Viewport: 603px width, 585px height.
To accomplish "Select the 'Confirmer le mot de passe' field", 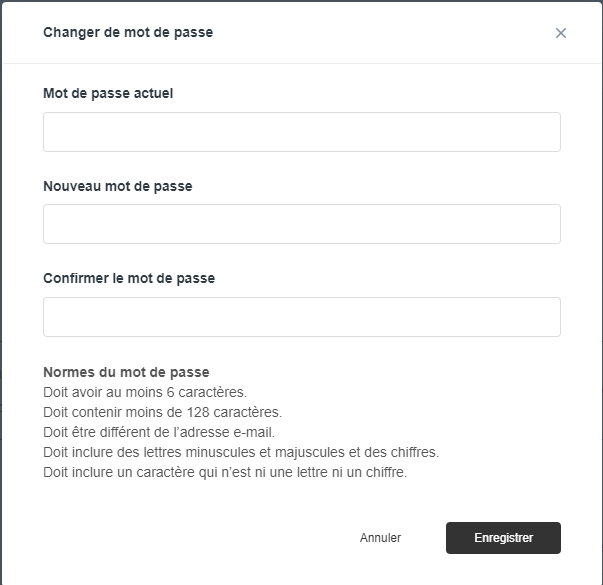I will point(301,317).
